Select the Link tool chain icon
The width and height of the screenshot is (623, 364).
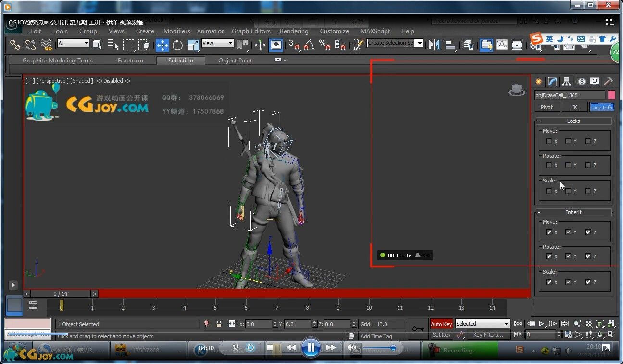(x=15, y=45)
